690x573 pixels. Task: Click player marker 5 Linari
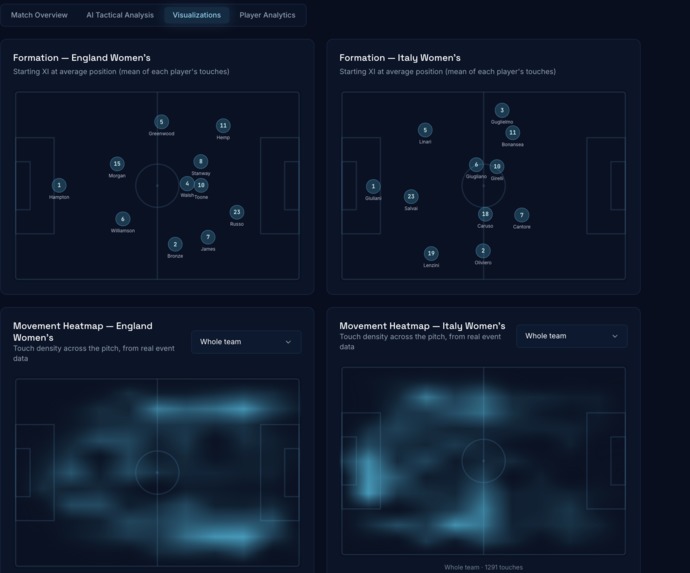coord(425,130)
